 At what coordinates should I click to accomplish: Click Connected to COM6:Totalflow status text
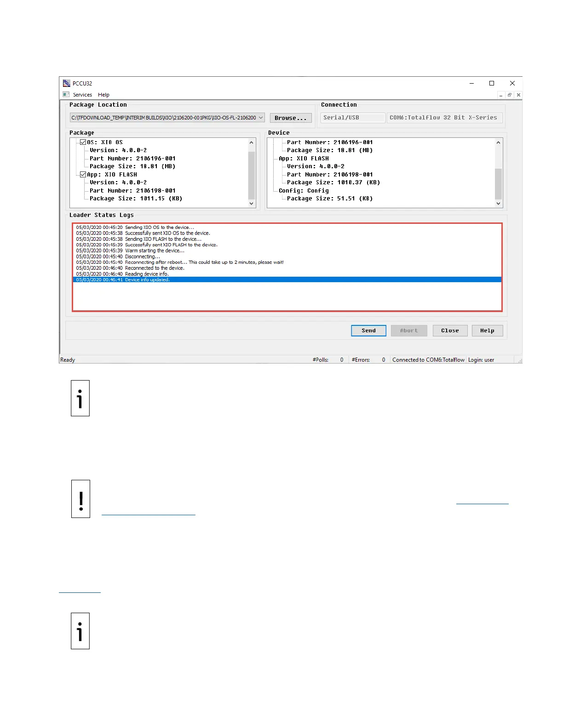click(428, 360)
